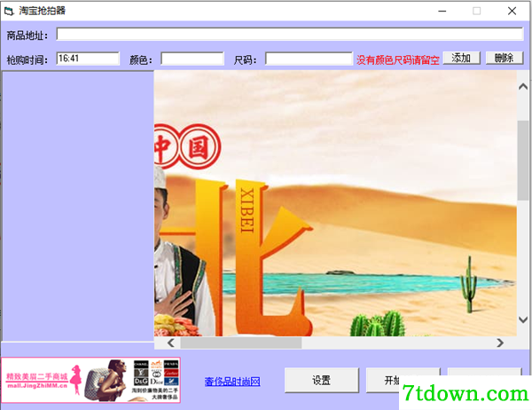Image resolution: width=532 pixels, height=410 pixels.
Task: Click the 添加 button
Action: coord(461,58)
